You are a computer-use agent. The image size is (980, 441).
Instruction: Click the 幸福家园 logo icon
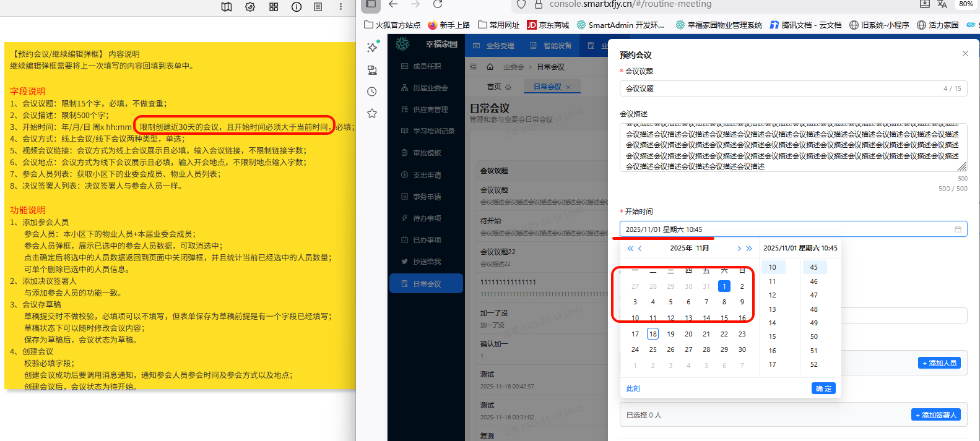402,45
